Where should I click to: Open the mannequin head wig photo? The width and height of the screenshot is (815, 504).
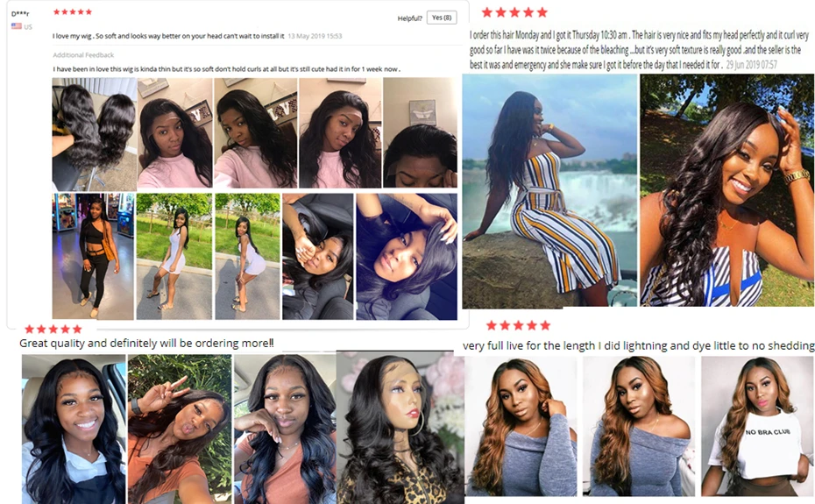400,428
